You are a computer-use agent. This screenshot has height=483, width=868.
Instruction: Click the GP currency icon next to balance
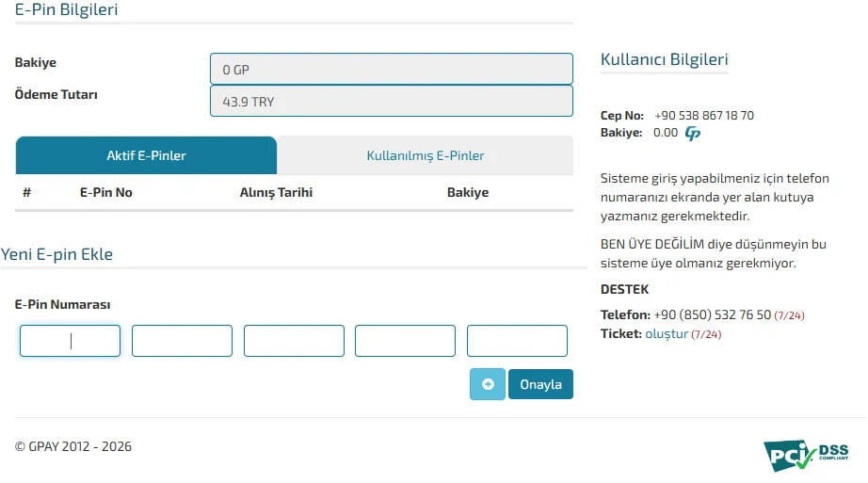pos(693,133)
